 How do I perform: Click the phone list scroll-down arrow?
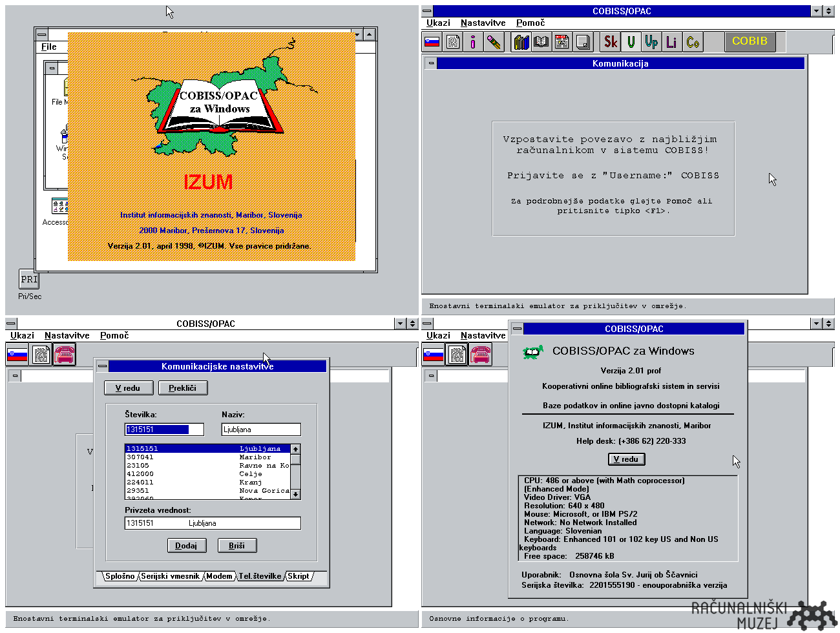[295, 494]
